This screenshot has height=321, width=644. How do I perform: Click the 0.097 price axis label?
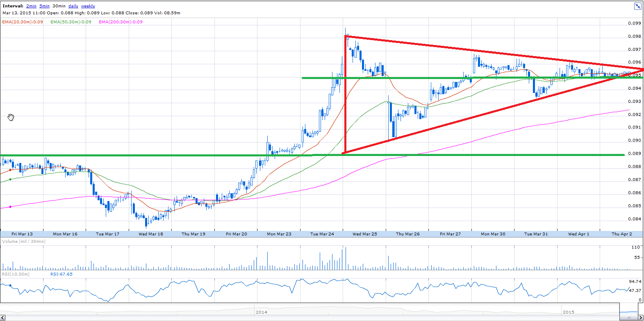click(635, 50)
